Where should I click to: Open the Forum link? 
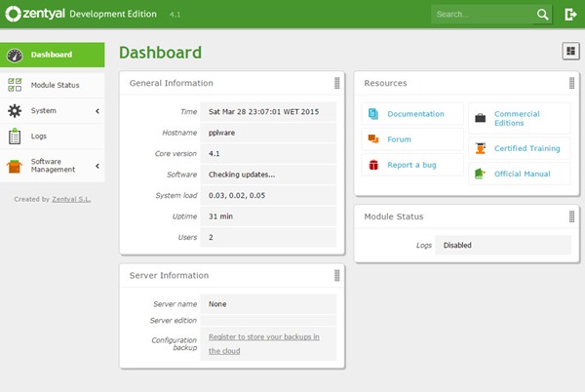(399, 139)
